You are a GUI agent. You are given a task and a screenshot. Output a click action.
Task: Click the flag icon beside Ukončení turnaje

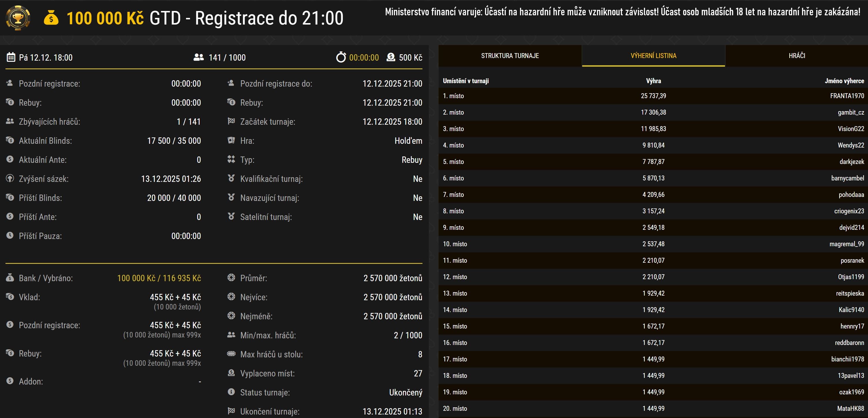point(231,411)
